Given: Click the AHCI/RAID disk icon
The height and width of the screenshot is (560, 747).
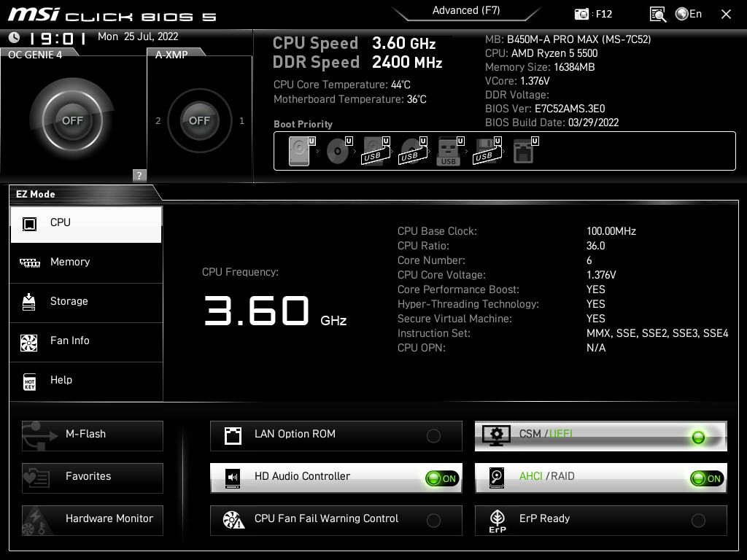Looking at the screenshot, I should pos(496,478).
